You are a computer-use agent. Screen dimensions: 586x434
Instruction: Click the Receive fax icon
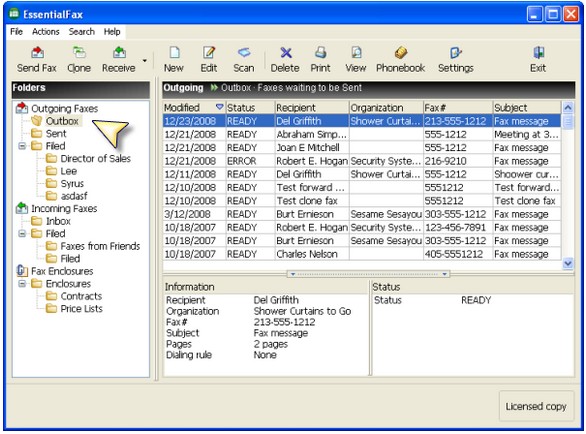[x=119, y=60]
